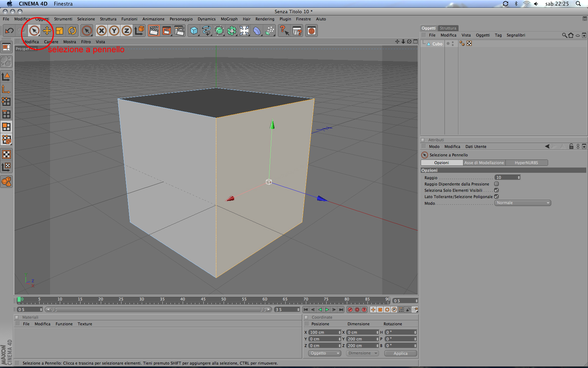The image size is (588, 368).
Task: Click the Rotation H stepper arrows
Action: pos(415,332)
